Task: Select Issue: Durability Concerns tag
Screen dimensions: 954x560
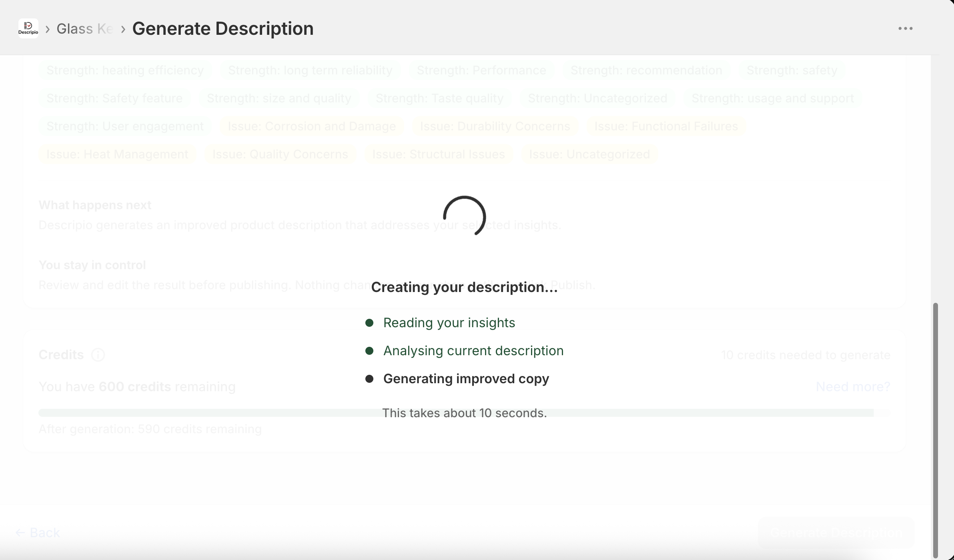Action: click(x=495, y=126)
